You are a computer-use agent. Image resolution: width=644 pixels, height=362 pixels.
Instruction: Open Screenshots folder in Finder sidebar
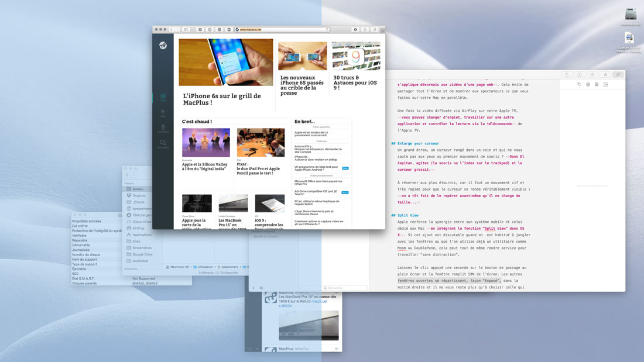(x=142, y=248)
